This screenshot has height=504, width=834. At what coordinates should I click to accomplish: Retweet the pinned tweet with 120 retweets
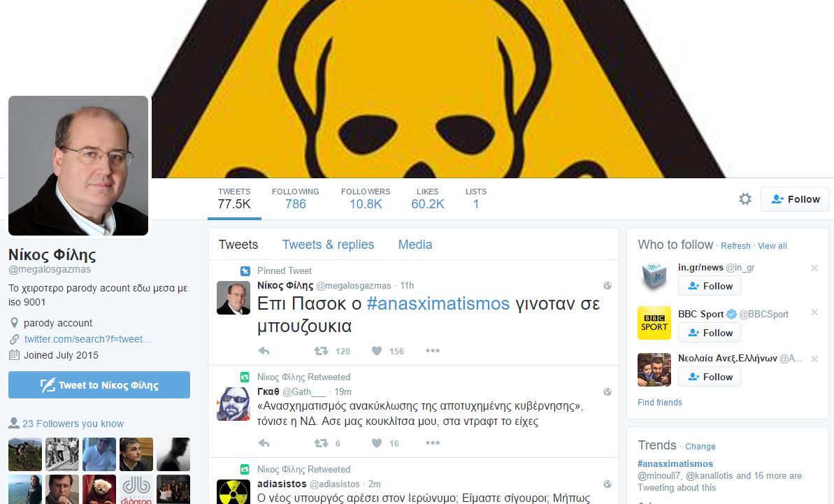point(322,351)
